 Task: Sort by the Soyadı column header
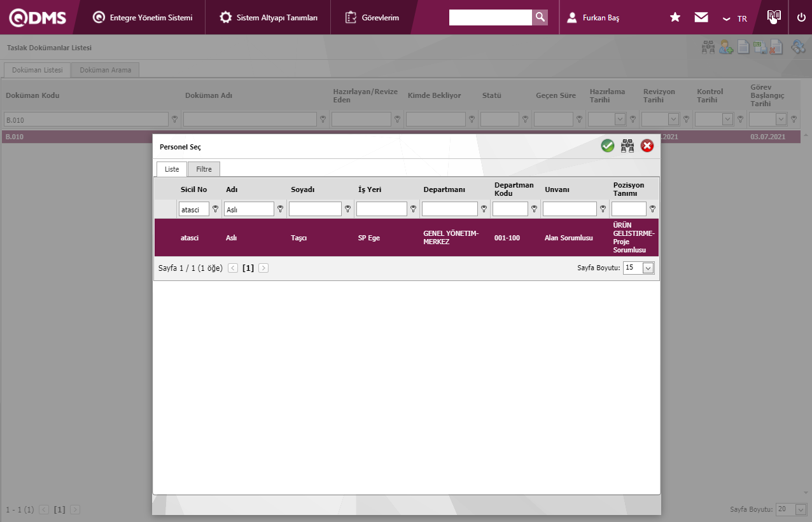tap(303, 189)
